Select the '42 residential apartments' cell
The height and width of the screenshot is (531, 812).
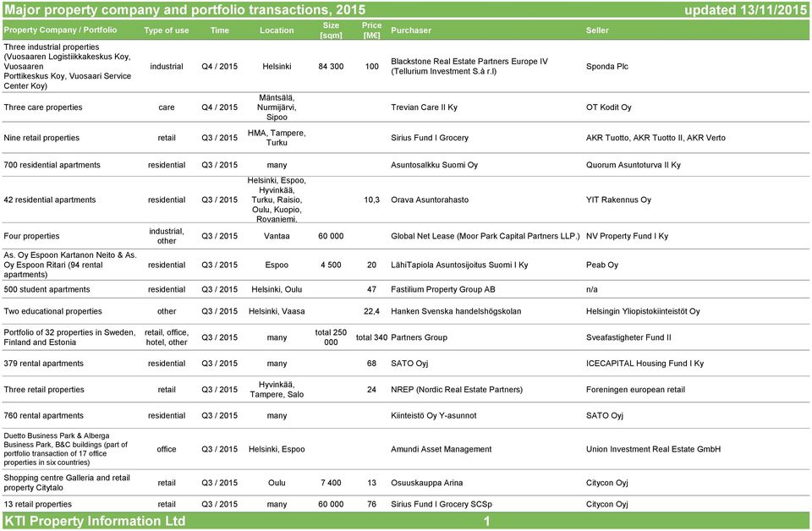pos(50,200)
